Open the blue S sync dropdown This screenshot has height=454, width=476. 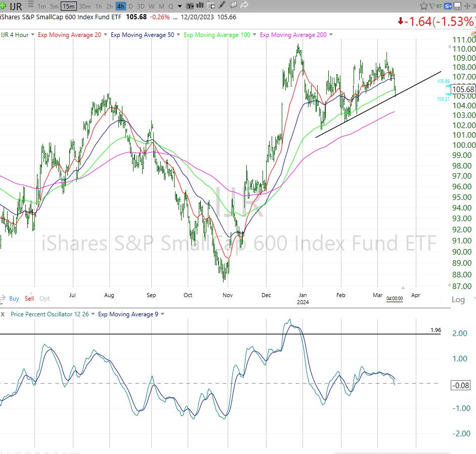(x=448, y=6)
